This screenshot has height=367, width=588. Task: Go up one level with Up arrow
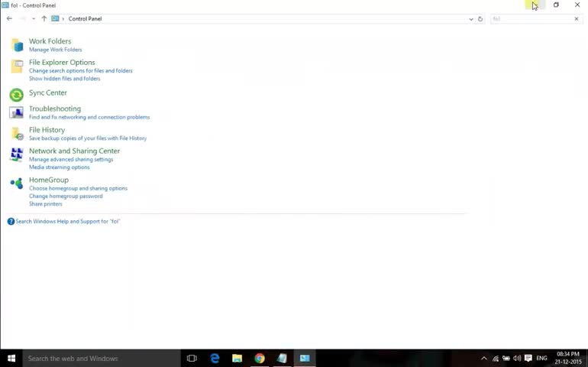click(x=44, y=18)
